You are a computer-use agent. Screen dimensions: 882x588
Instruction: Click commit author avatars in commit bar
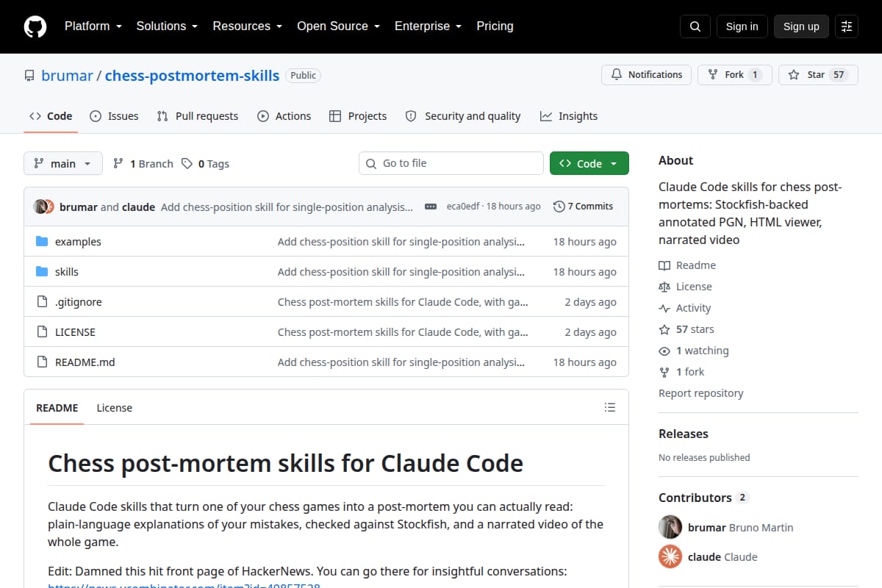(43, 207)
